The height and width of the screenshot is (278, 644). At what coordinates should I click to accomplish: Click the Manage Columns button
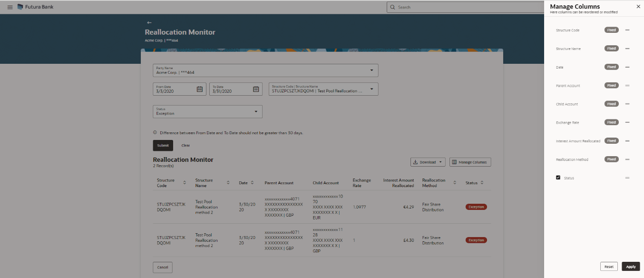[470, 162]
